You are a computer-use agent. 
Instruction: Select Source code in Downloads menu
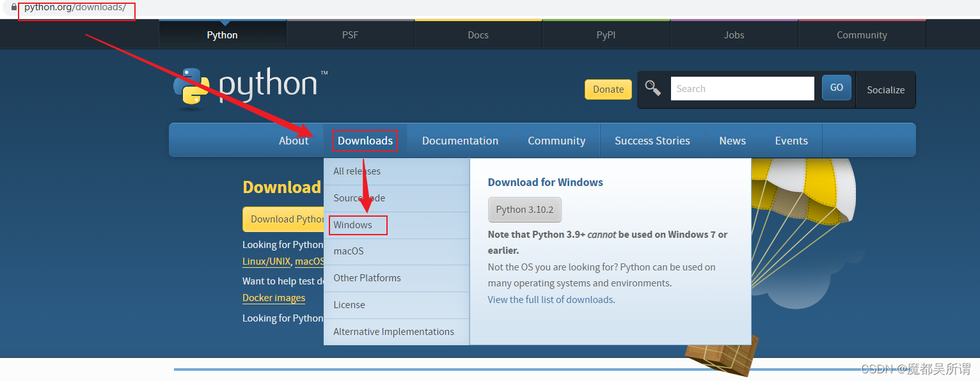(x=397, y=198)
